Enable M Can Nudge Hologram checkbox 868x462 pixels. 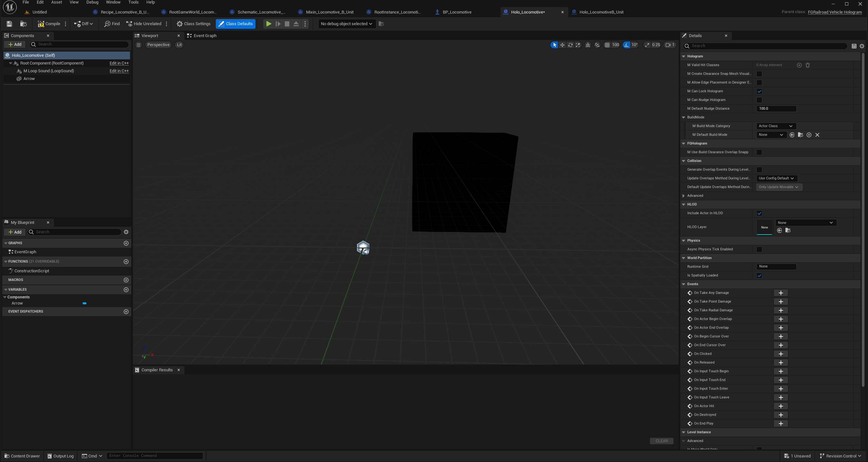759,100
